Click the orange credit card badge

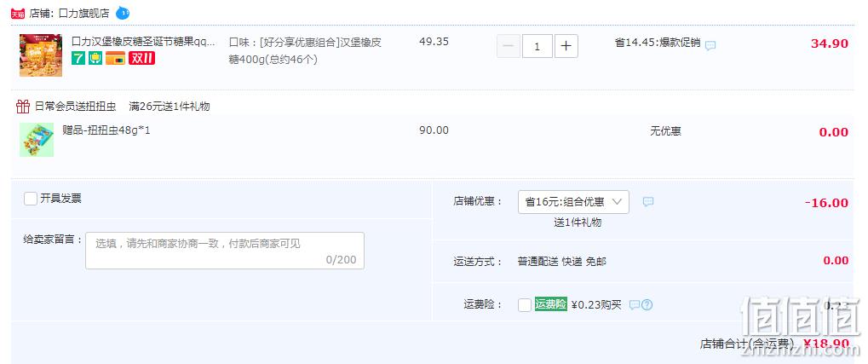[115, 58]
